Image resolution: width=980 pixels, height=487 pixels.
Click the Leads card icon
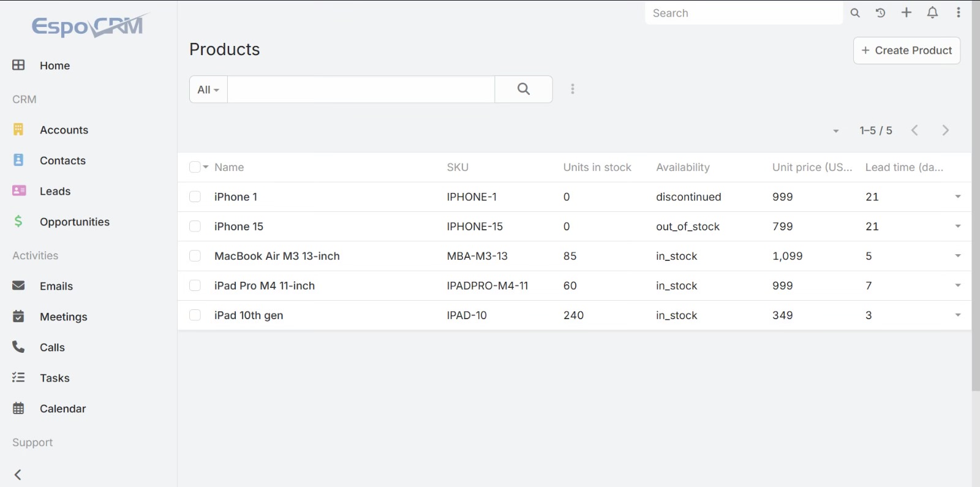click(x=19, y=191)
